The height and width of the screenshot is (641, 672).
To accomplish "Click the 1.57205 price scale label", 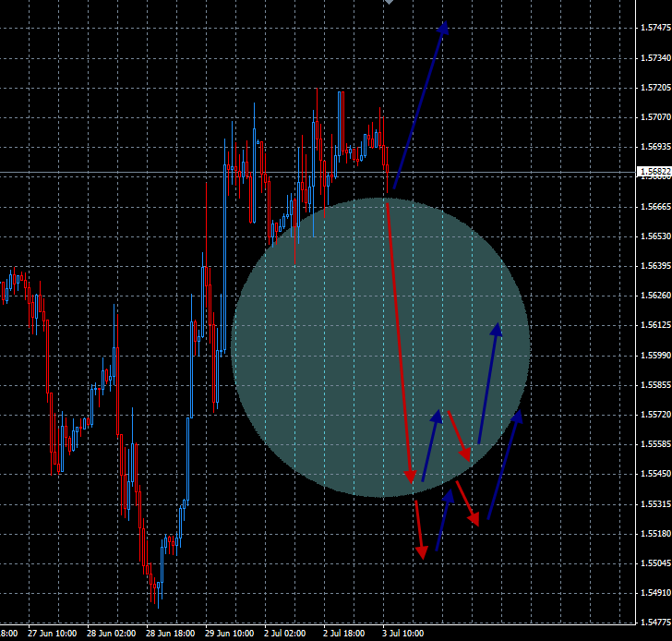I will (655, 88).
